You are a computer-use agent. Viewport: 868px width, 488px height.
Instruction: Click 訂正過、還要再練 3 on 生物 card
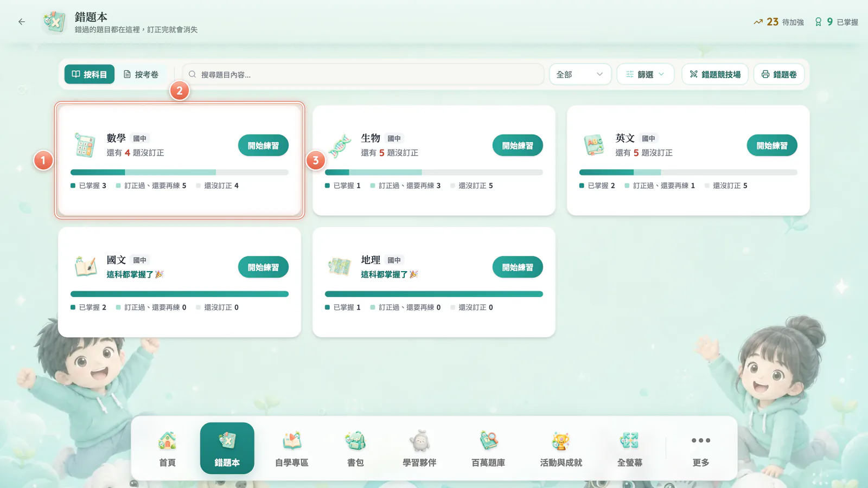[x=405, y=185]
